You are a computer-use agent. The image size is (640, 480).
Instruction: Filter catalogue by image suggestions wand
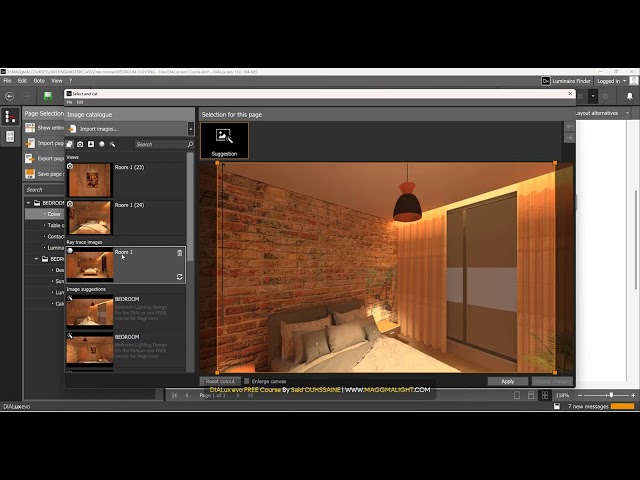point(112,144)
